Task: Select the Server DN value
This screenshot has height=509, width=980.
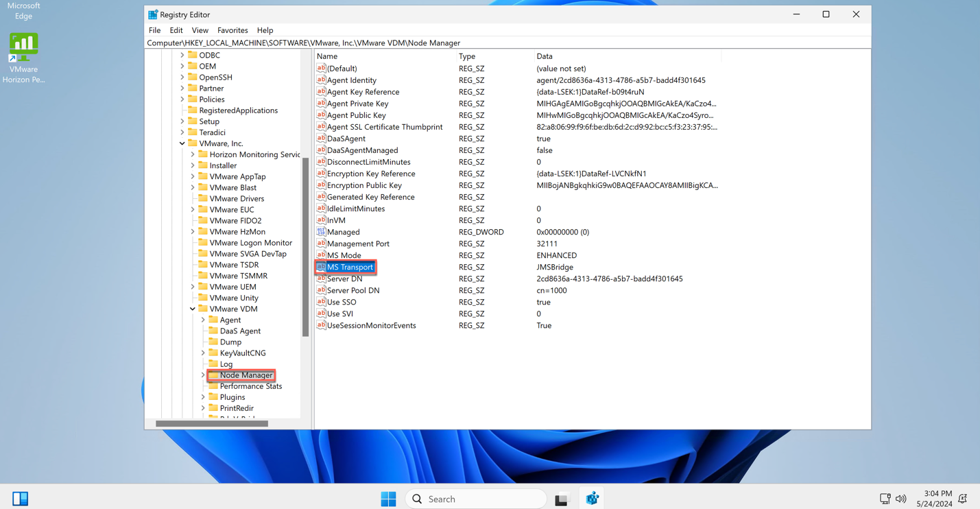Action: 344,279
